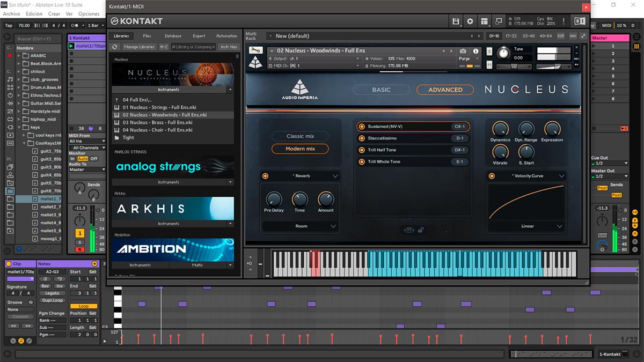Adjust the reverb Amount knob
This screenshot has height=362, width=644.
[x=326, y=200]
